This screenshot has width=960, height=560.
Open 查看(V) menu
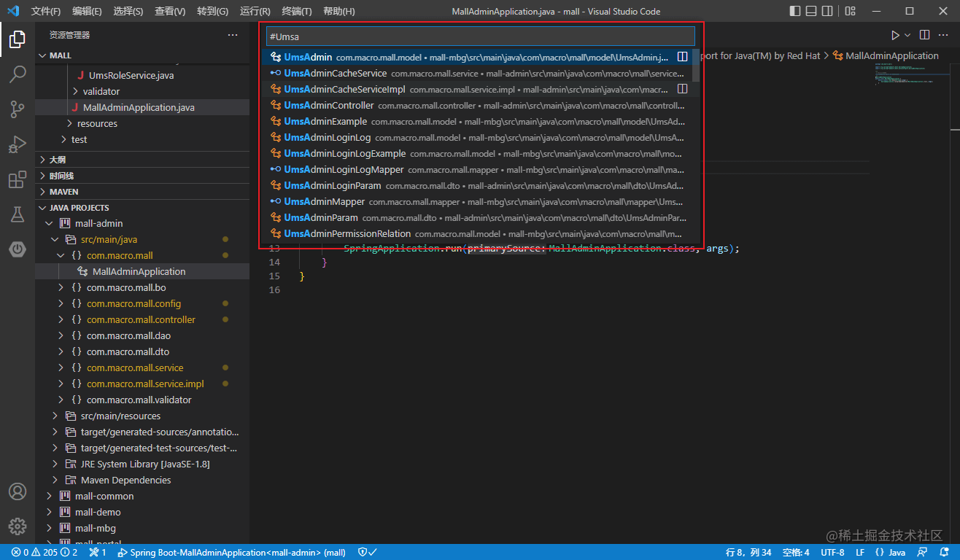coord(171,11)
